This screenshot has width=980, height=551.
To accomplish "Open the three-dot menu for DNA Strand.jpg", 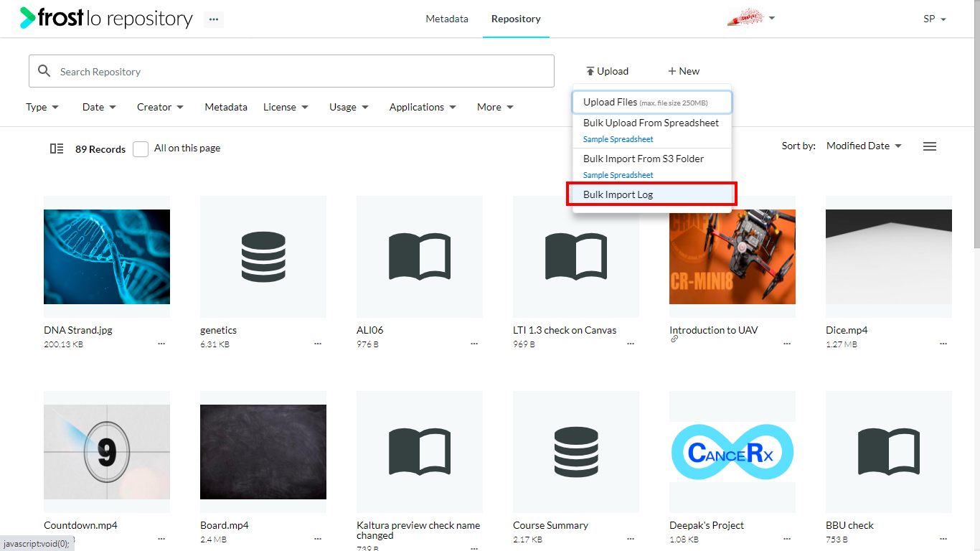I will (x=161, y=344).
